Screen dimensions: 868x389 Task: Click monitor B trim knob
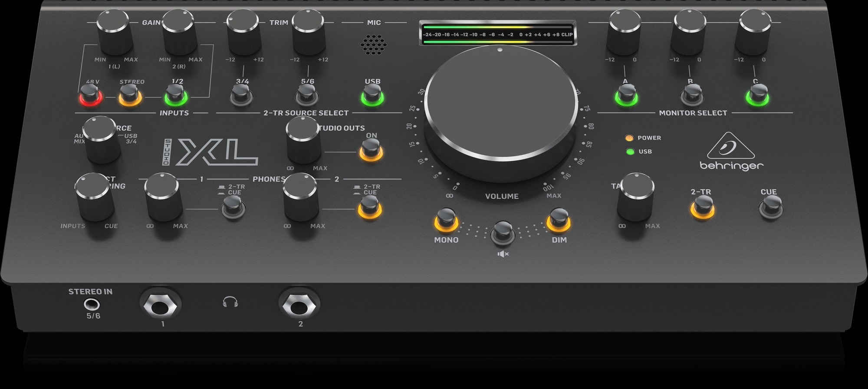689,33
